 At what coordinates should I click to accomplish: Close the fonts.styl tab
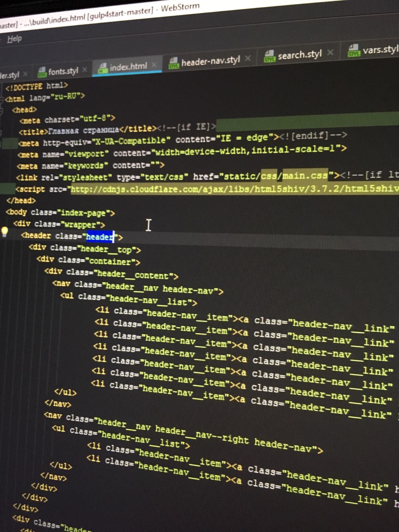(84, 69)
